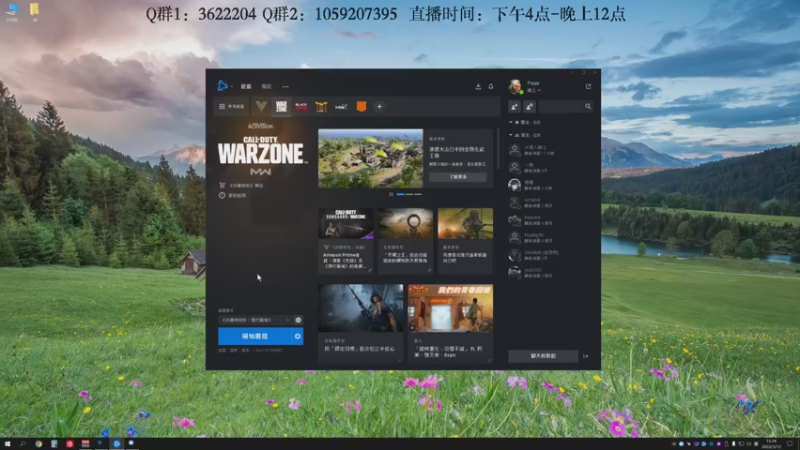This screenshot has height=450, width=800.
Task: Open the patch notes clock link
Action: [x=233, y=195]
